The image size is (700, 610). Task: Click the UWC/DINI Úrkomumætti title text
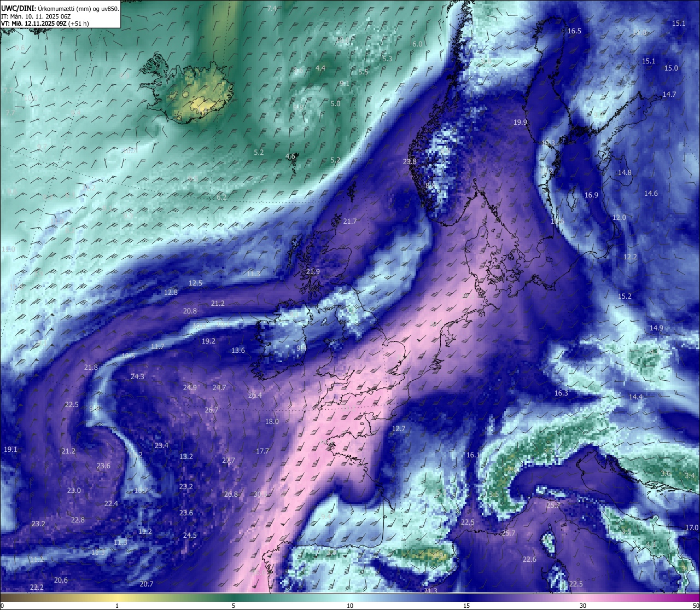60,8
